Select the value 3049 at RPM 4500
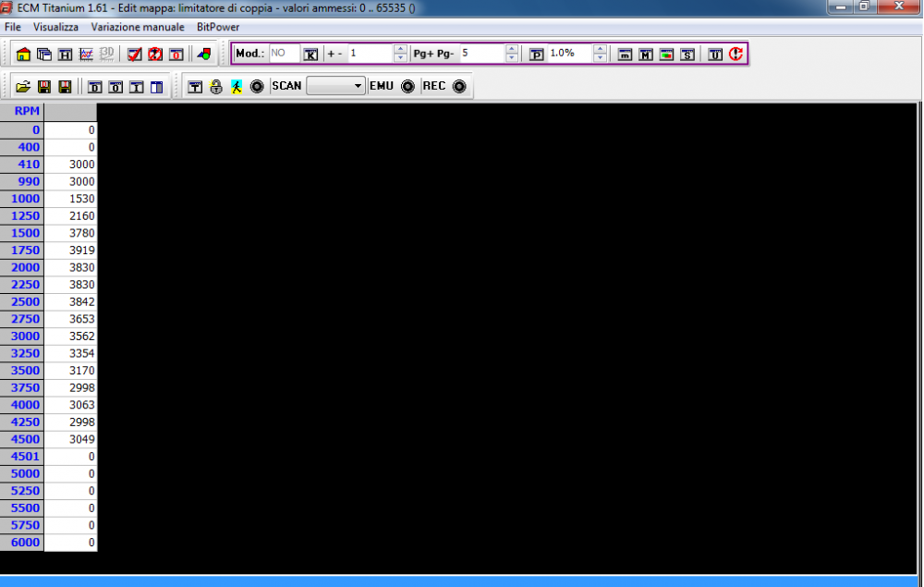 coord(71,439)
